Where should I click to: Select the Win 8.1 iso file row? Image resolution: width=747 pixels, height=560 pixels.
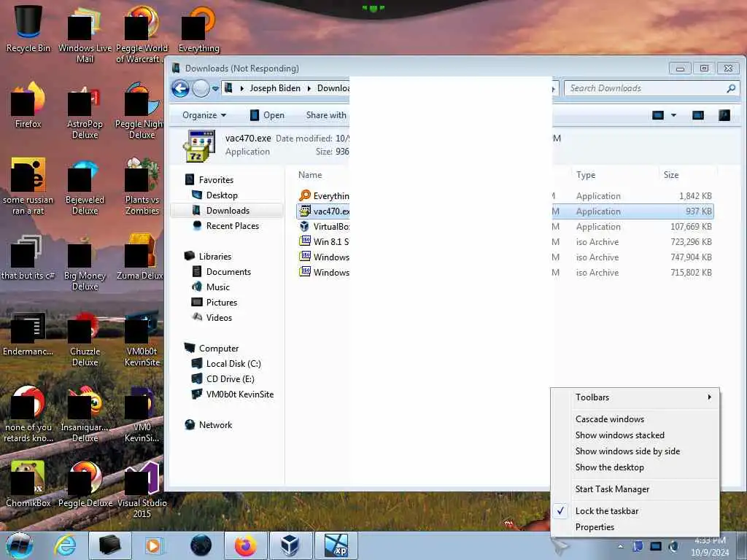[505, 242]
